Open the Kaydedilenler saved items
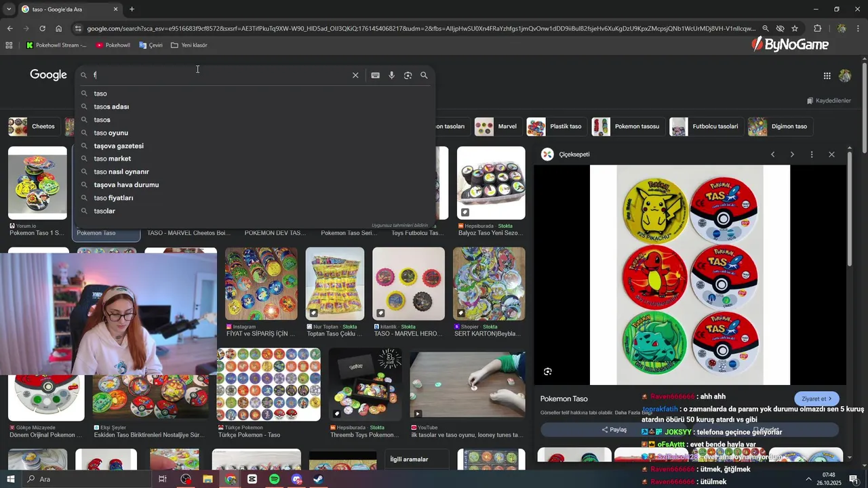 click(829, 101)
